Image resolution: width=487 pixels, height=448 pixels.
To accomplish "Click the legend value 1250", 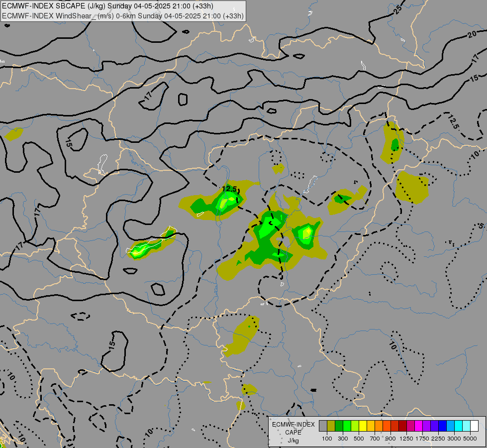I will tap(406, 439).
